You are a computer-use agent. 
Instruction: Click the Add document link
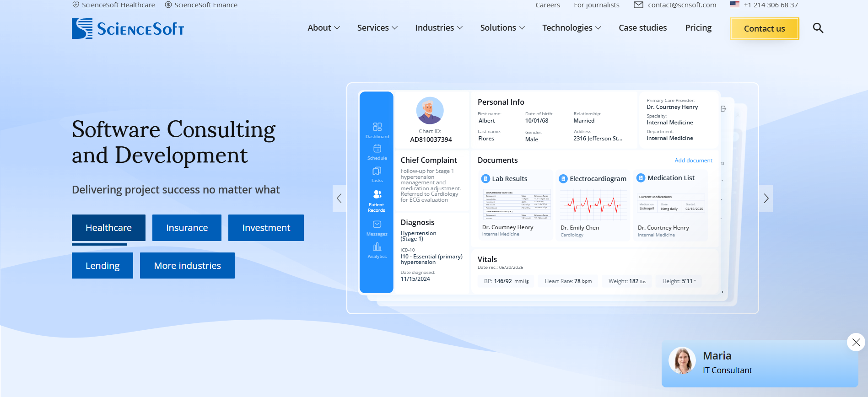pyautogui.click(x=693, y=161)
